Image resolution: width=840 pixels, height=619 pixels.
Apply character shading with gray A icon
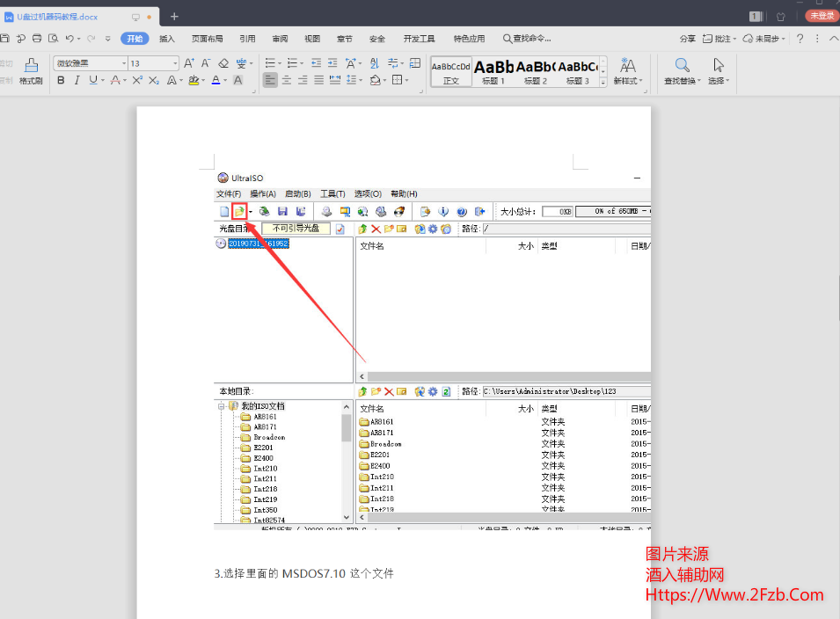click(237, 80)
